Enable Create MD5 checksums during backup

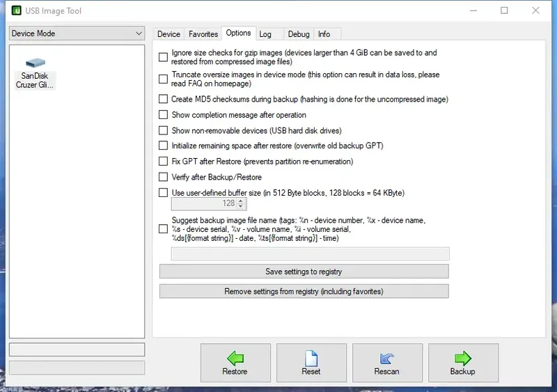click(x=163, y=99)
